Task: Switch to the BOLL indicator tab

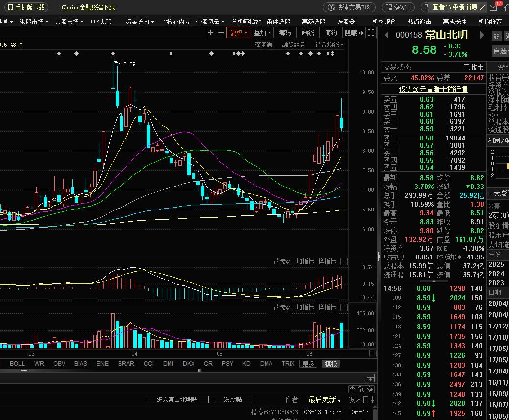Action: (17, 364)
